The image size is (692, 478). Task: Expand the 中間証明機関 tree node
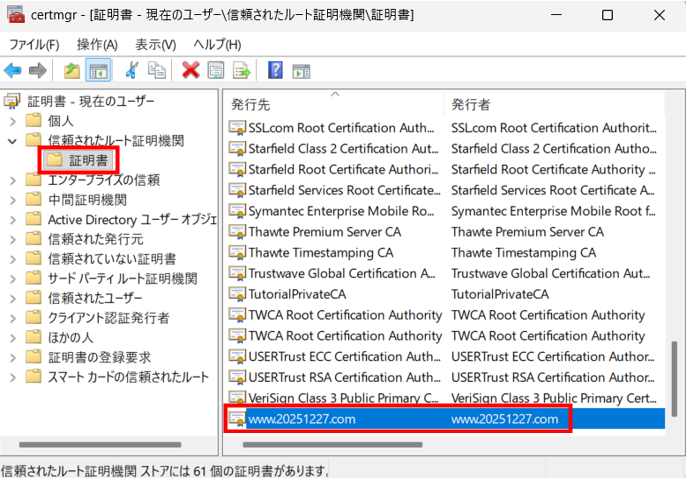click(12, 200)
